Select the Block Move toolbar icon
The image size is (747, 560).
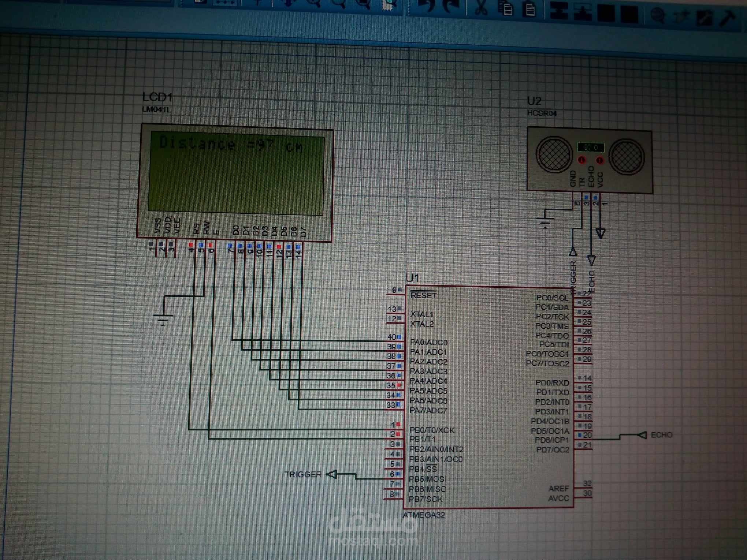coord(582,12)
